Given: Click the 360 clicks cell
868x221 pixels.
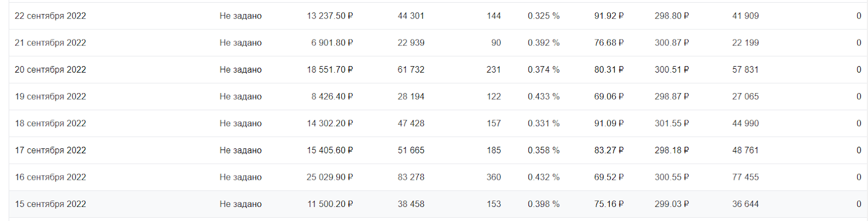Looking at the screenshot, I should pyautogui.click(x=494, y=177).
